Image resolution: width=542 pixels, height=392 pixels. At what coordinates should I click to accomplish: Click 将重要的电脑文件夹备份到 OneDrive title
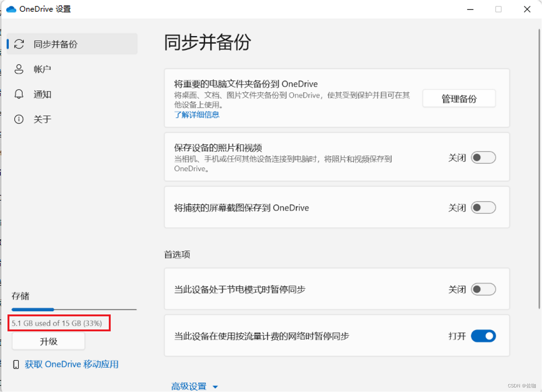246,84
